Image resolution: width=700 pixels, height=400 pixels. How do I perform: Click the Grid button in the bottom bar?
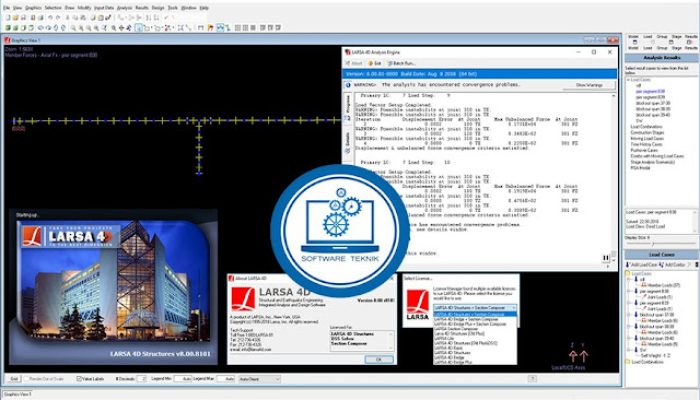(14, 379)
